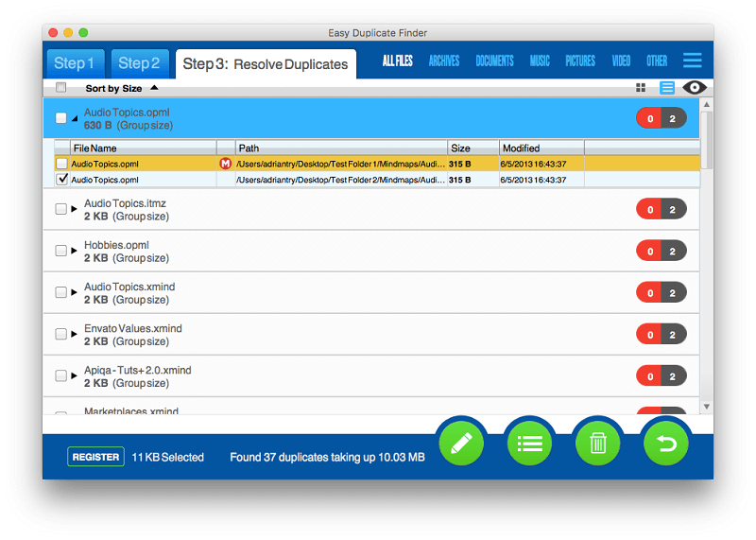Click the 0/2 counter badge for AudioTopics.opml
This screenshot has height=540, width=756.
[x=661, y=118]
